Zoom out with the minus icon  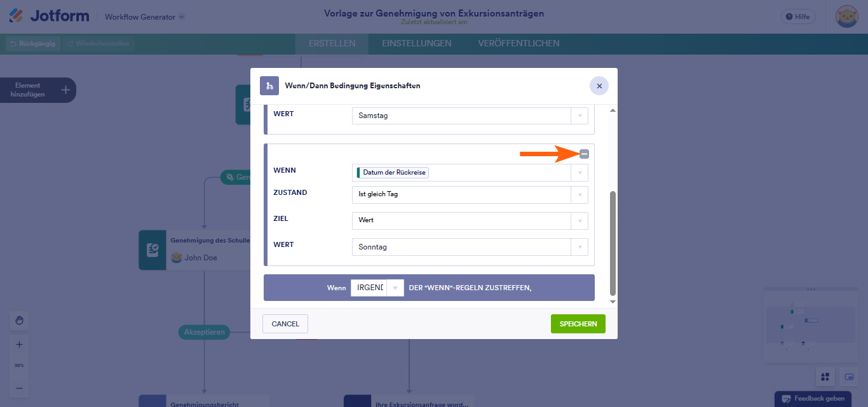coord(19,387)
